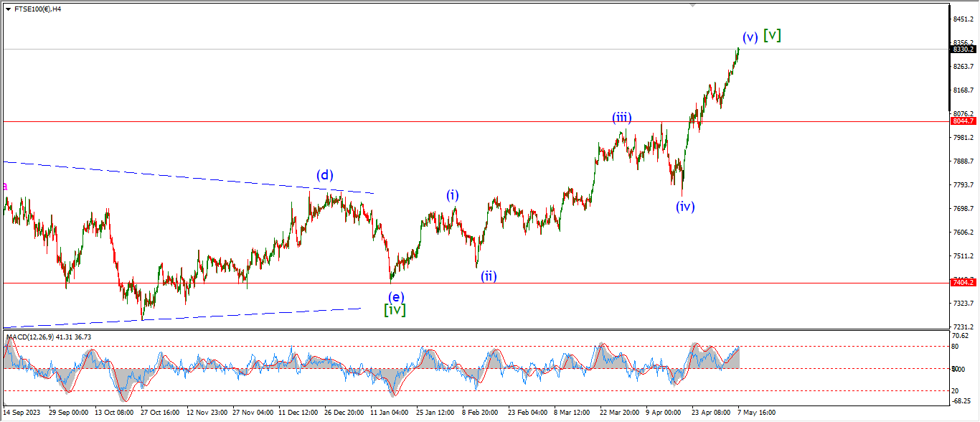Click the grey chart shift marker at top

[692, 4]
